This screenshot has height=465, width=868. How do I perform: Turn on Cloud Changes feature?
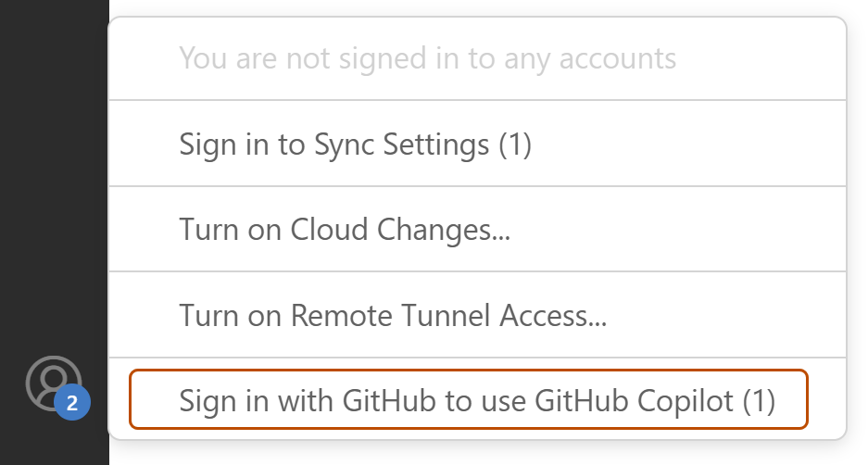[345, 230]
